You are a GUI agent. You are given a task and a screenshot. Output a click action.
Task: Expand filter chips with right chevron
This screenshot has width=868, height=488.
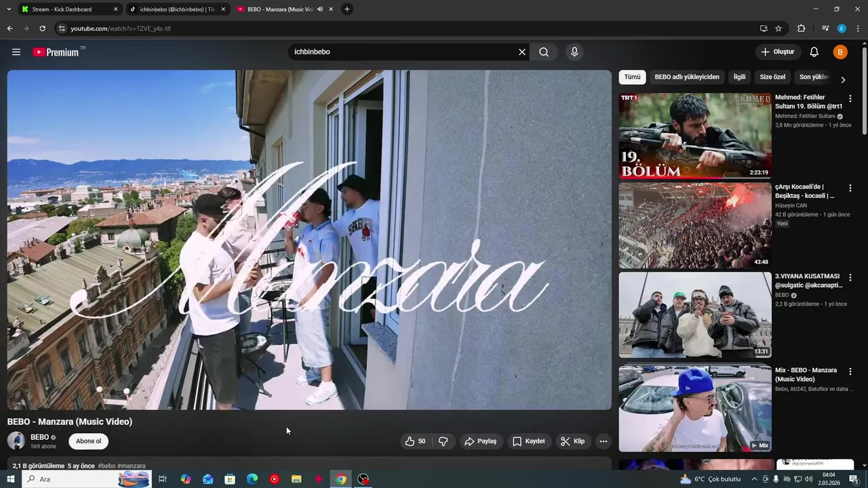(x=843, y=79)
